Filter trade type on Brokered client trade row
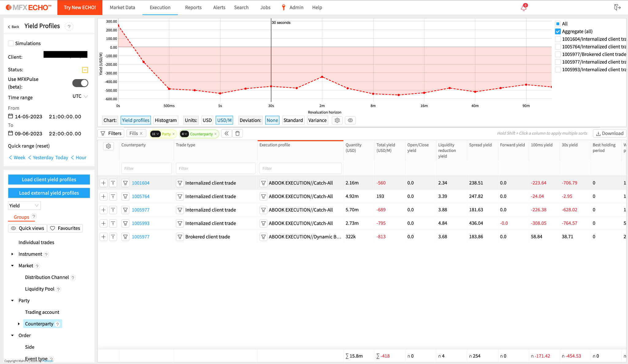 tap(180, 237)
